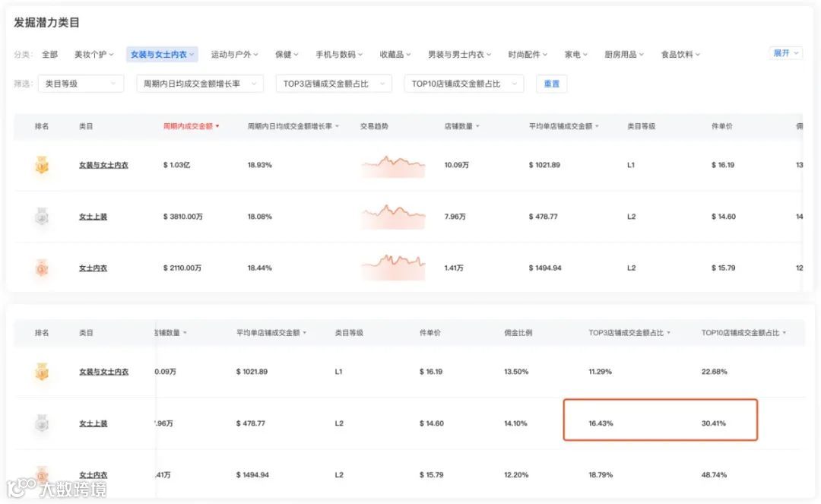This screenshot has width=821, height=504.
Task: Click the gold medal icon in the lower table
Action: coord(41,372)
